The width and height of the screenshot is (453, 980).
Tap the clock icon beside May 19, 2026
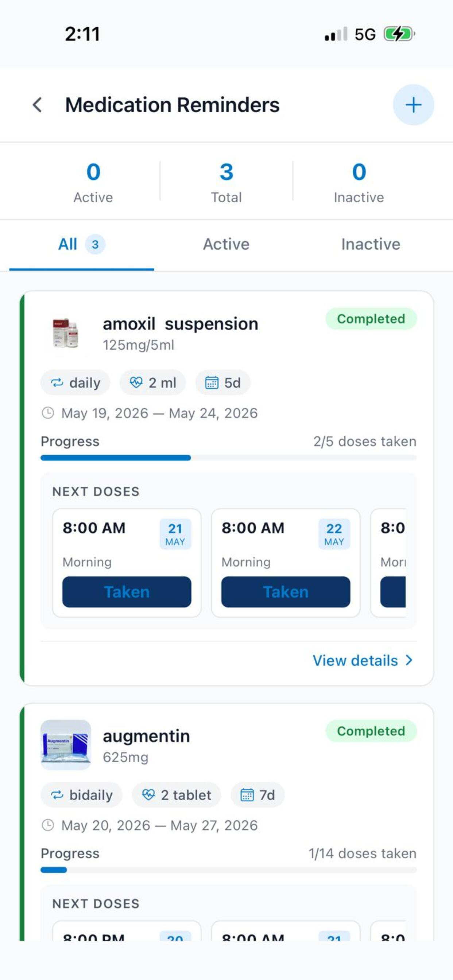click(47, 413)
